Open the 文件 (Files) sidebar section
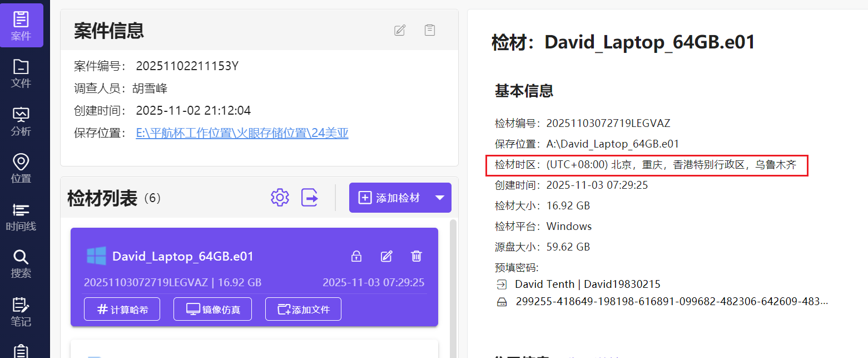Viewport: 868px width, 358px height. [x=21, y=73]
